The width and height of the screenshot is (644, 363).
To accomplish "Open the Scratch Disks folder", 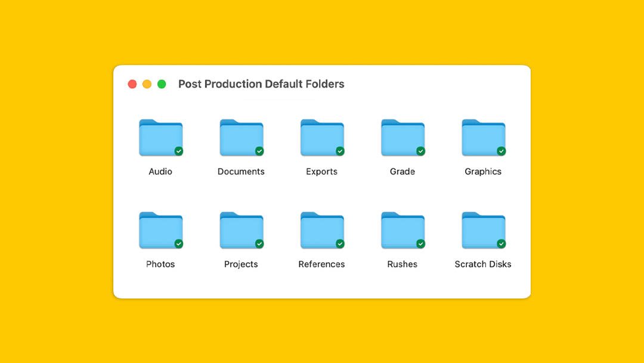I will click(482, 230).
